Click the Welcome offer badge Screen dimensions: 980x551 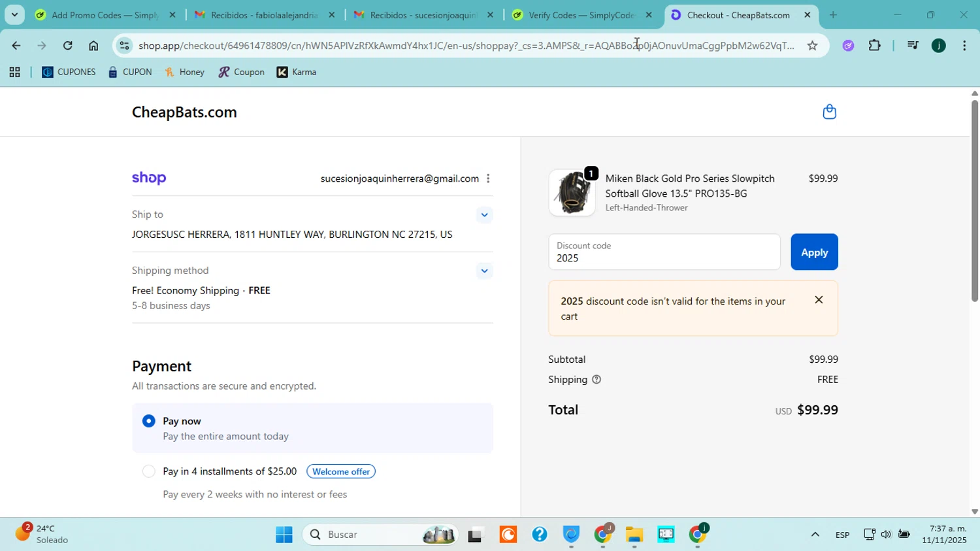[x=341, y=472]
